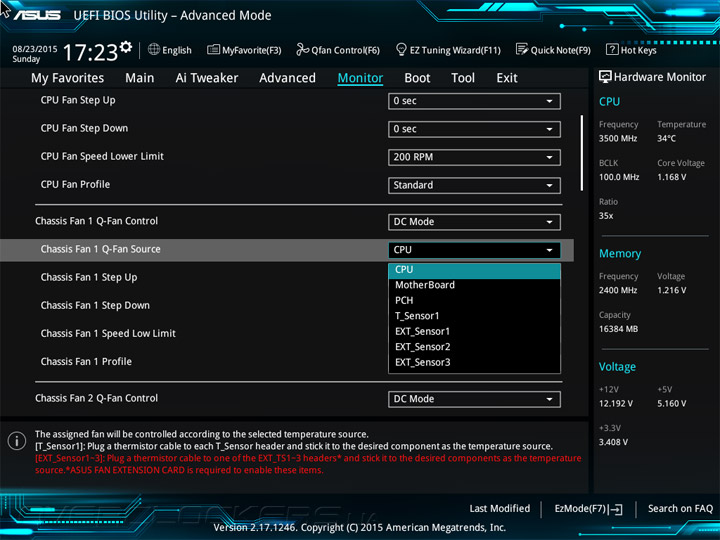Screen dimensions: 720x540
Task: Open Chassis Fan 1 Q-Fan Control dropdown
Action: [x=474, y=222]
